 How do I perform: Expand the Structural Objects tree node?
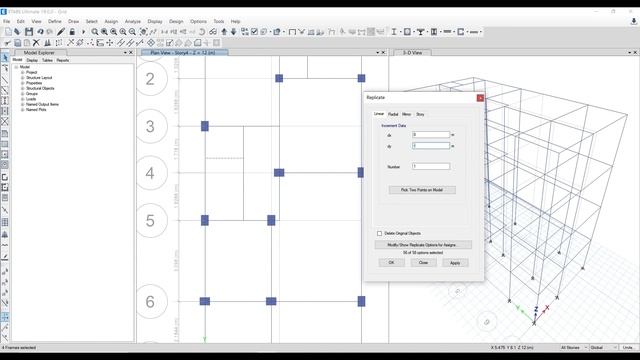tap(22, 88)
